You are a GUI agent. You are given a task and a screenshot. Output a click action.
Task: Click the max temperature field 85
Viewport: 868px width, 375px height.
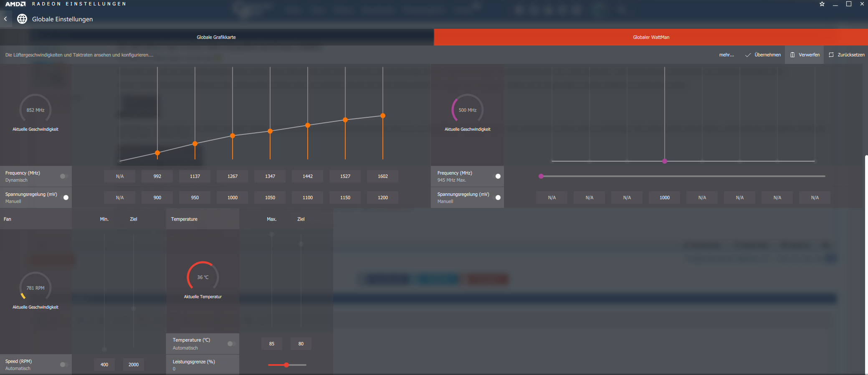(x=272, y=344)
